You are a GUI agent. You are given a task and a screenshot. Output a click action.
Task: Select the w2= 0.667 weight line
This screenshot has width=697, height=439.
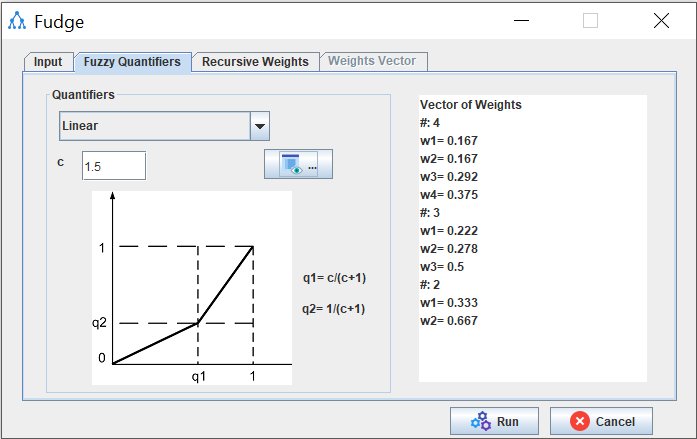click(449, 321)
